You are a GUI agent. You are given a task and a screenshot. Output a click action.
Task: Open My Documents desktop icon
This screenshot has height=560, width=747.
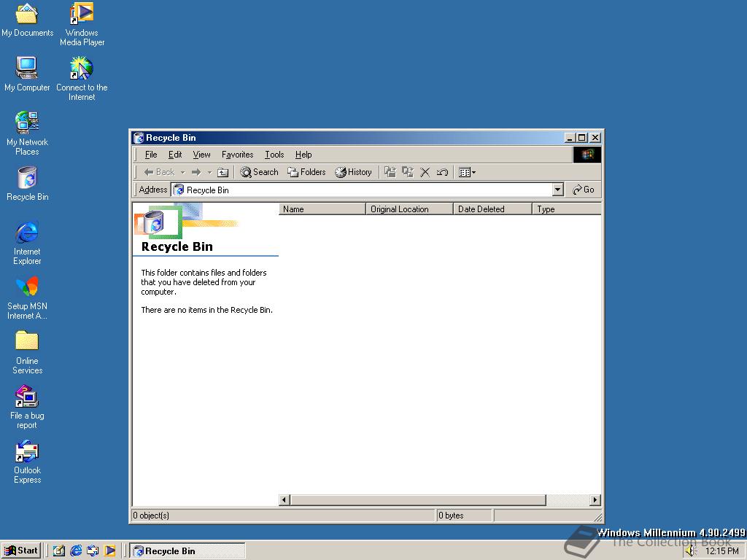click(27, 20)
